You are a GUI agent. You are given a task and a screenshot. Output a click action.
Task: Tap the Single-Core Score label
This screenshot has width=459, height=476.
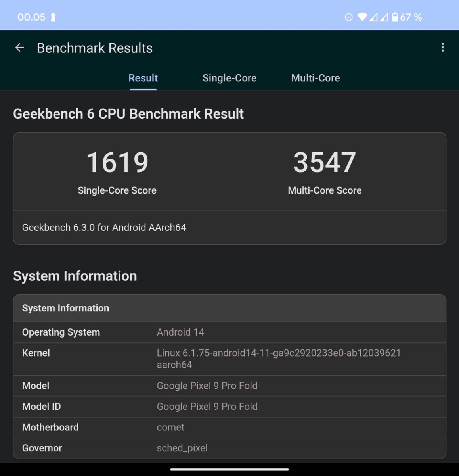(x=117, y=190)
